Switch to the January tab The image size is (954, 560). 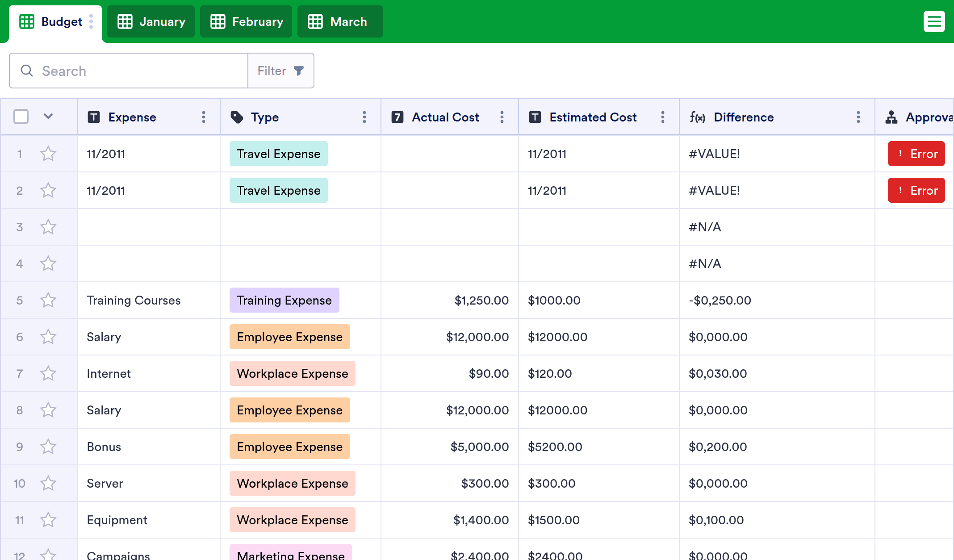coord(151,21)
